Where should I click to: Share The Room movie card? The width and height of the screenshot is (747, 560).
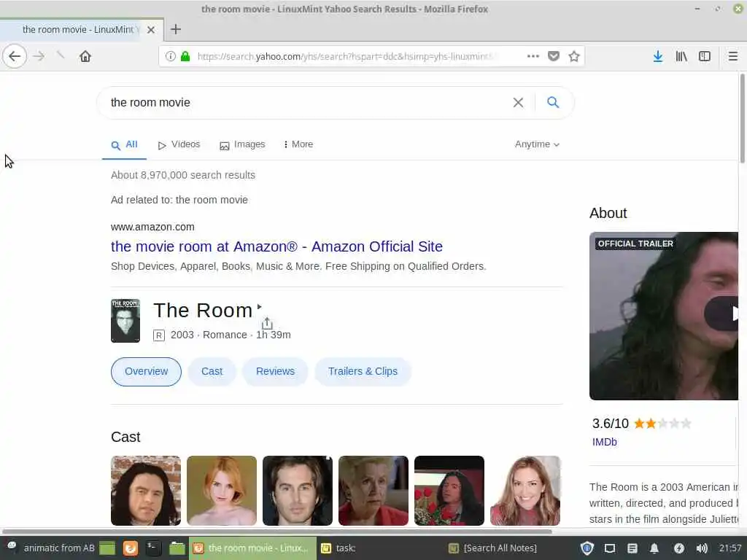point(267,323)
